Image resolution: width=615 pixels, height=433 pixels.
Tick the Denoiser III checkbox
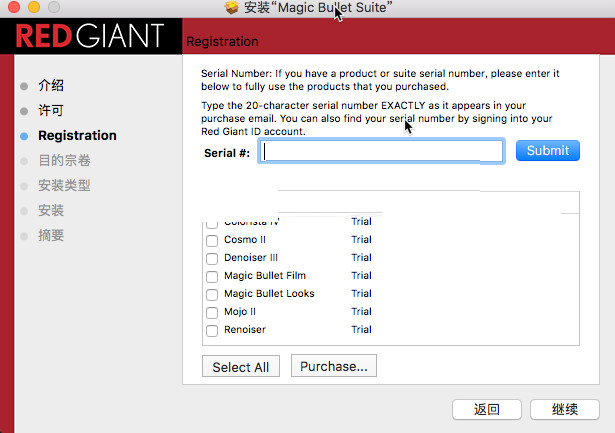[212, 258]
